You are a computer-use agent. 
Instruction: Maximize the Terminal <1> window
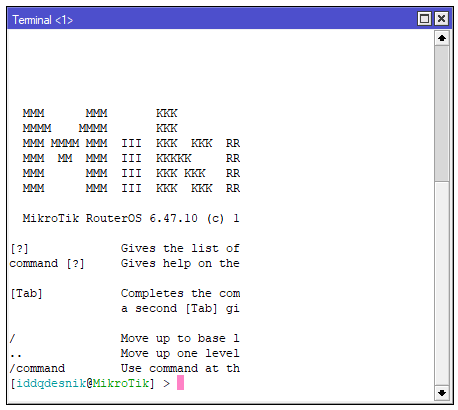tap(424, 19)
